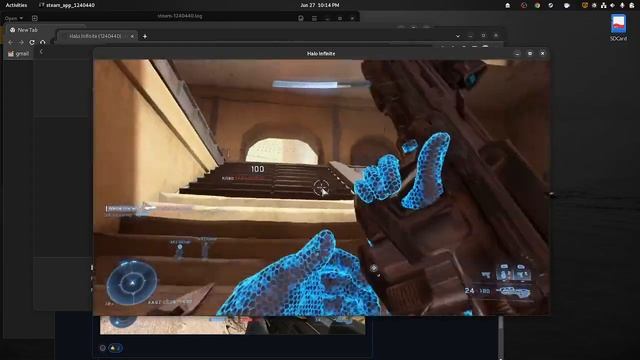Click the browser home button
640x360 pixels.
pos(42,42)
